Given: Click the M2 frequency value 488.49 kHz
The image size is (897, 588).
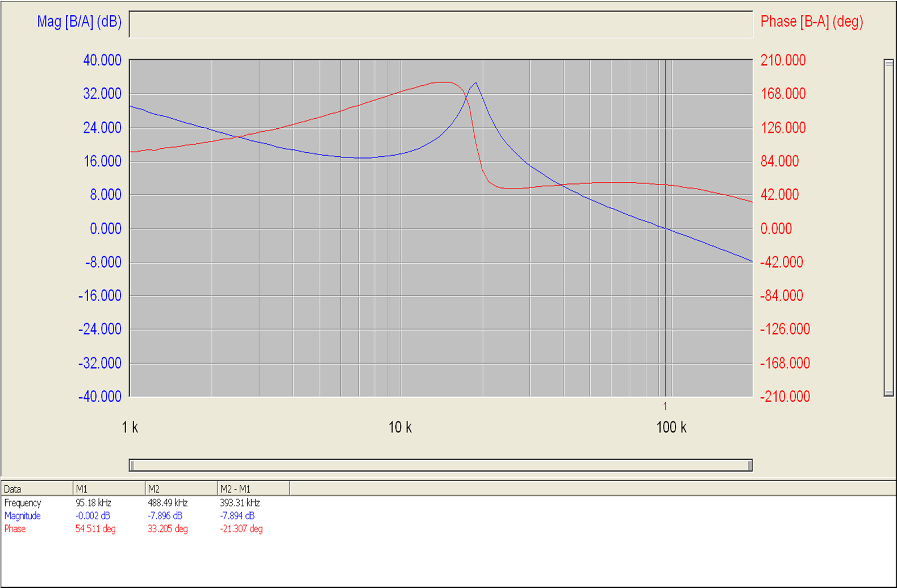Looking at the screenshot, I should pyautogui.click(x=168, y=503).
